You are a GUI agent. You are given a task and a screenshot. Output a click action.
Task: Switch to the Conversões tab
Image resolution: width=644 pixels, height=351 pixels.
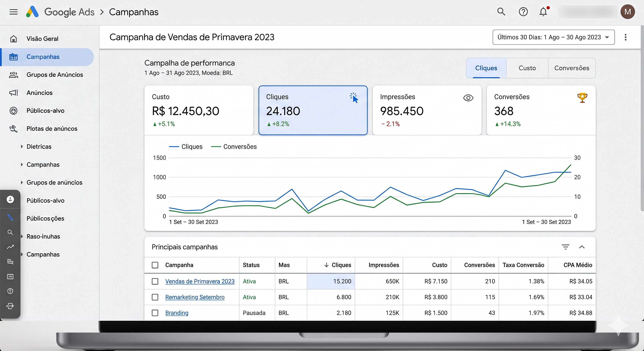tap(572, 68)
